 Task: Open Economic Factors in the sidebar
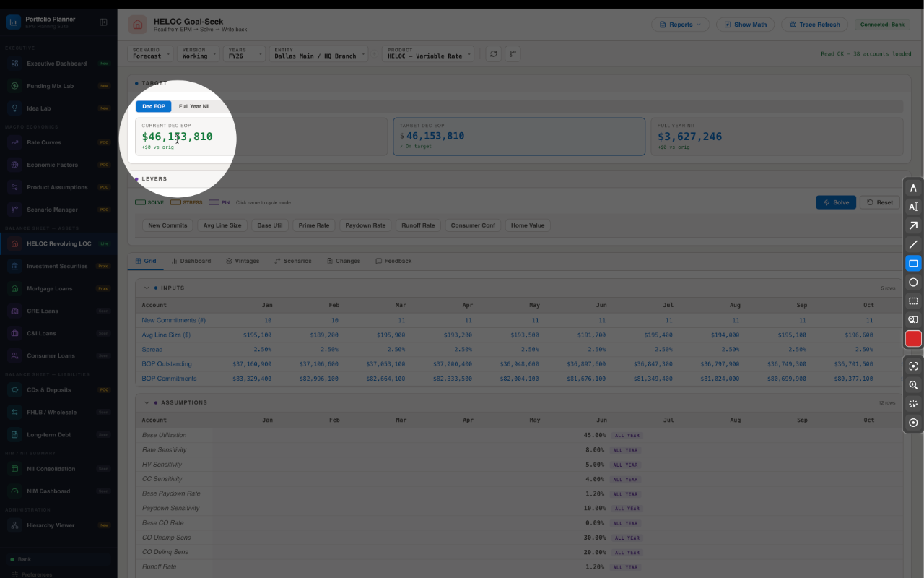(58, 165)
